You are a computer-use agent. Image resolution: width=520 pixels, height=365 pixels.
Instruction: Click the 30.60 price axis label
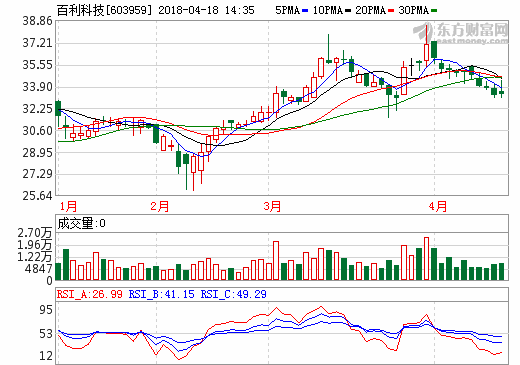[37, 131]
